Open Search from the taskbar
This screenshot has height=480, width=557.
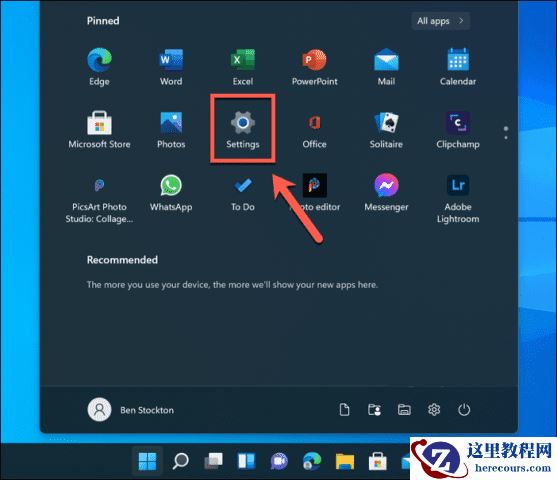180,461
